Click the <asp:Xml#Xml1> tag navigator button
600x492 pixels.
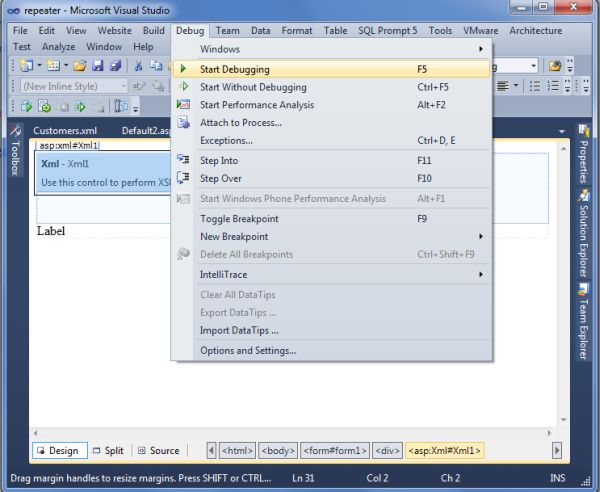click(444, 451)
